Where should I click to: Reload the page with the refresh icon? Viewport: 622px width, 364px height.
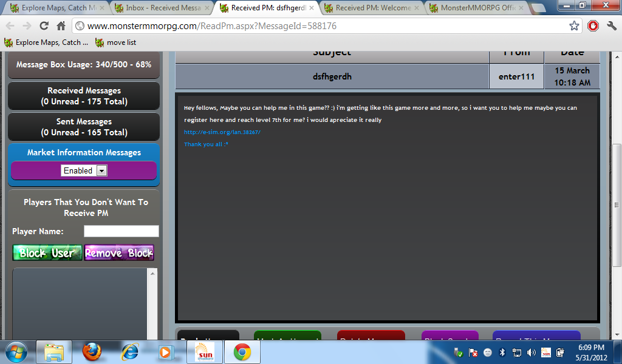[x=44, y=26]
